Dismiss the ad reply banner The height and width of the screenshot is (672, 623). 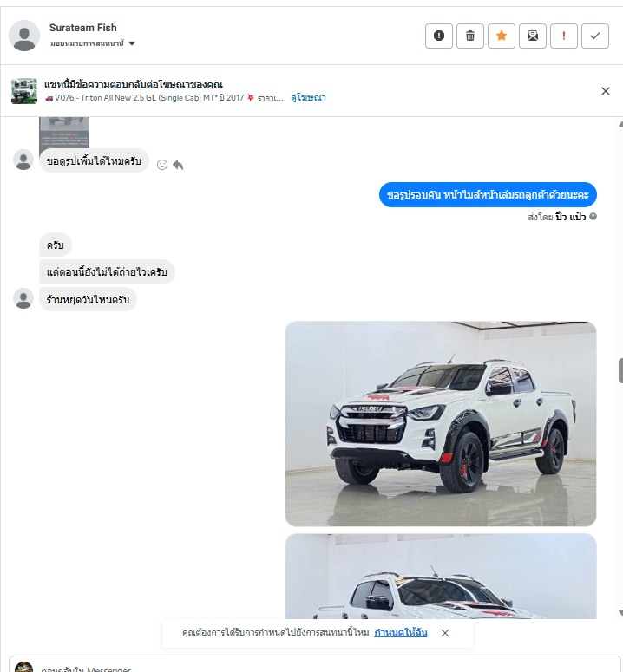point(606,91)
